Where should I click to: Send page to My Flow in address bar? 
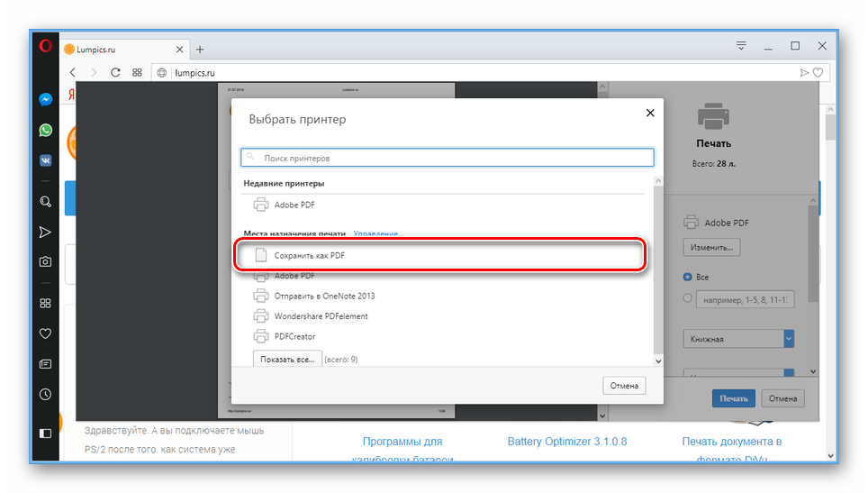(804, 73)
